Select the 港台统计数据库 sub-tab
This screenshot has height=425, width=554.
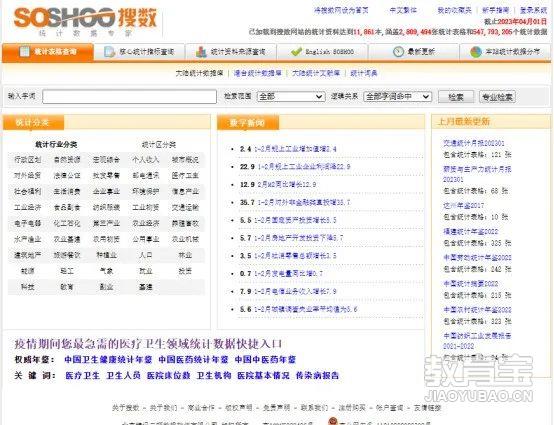click(x=258, y=73)
